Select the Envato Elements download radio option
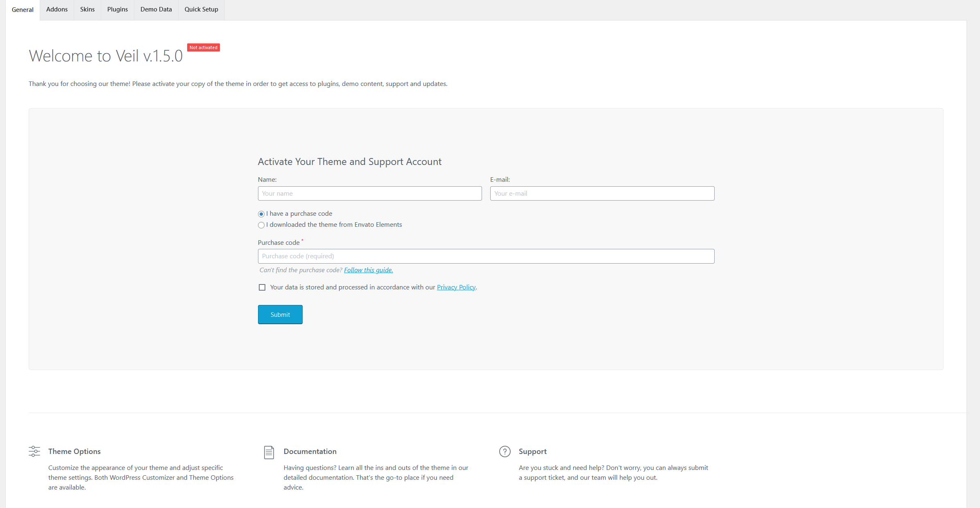Screen dimensions: 980x508 click(261, 225)
